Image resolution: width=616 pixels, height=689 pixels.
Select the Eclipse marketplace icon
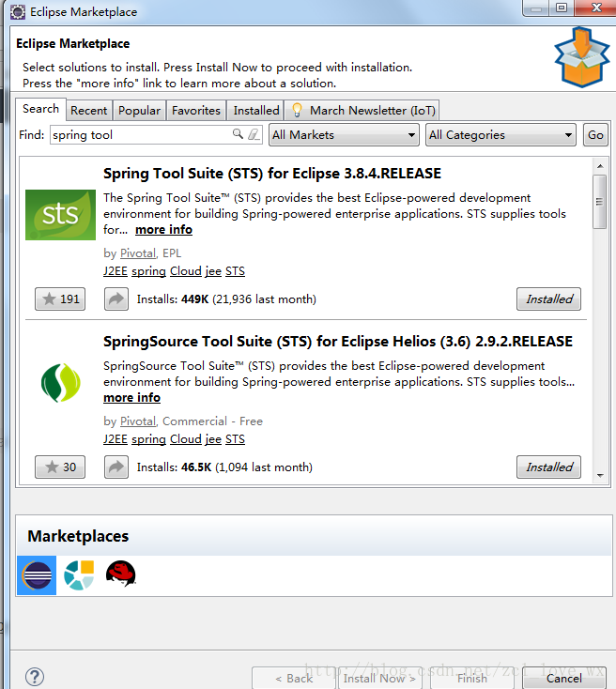pos(37,575)
